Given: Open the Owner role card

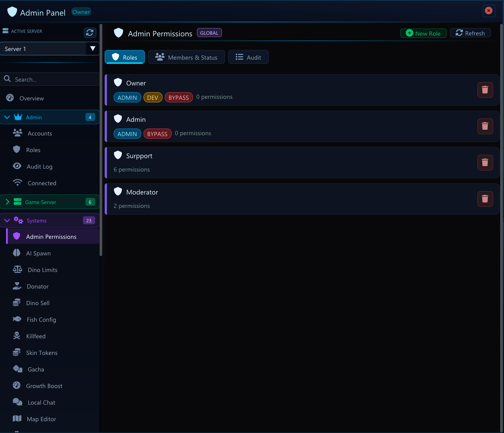Looking at the screenshot, I should pyautogui.click(x=302, y=90).
